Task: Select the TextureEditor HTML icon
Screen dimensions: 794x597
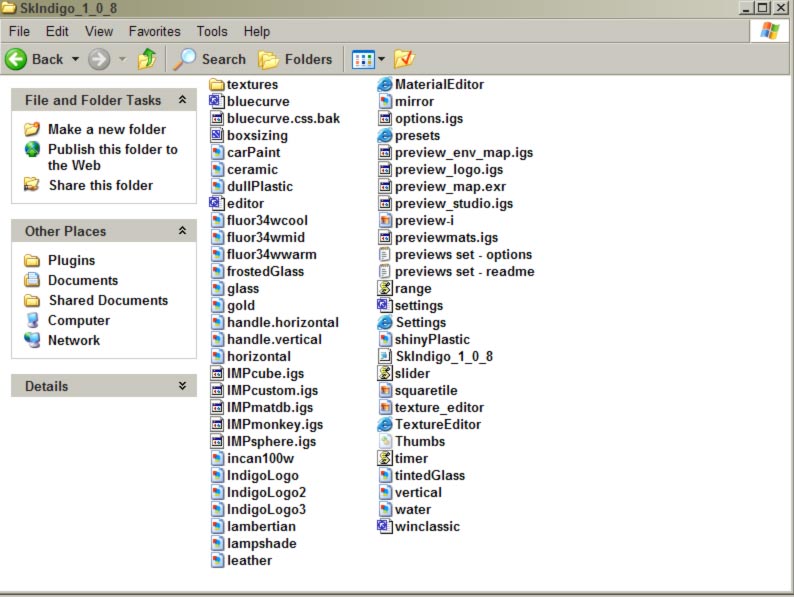Action: pyautogui.click(x=385, y=424)
